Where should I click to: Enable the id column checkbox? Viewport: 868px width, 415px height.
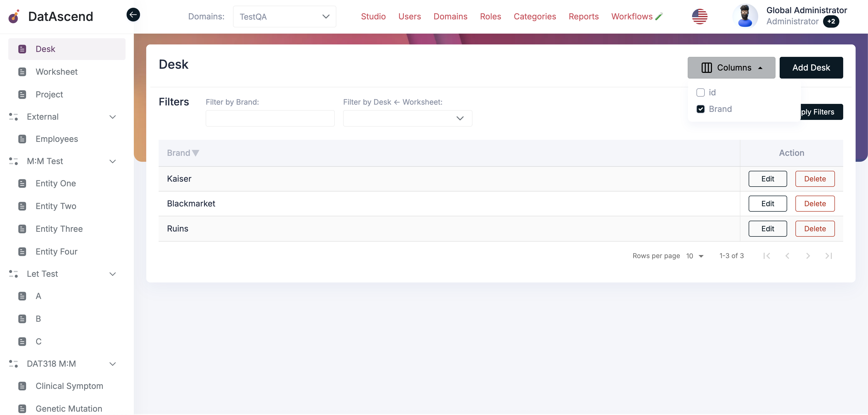[700, 92]
